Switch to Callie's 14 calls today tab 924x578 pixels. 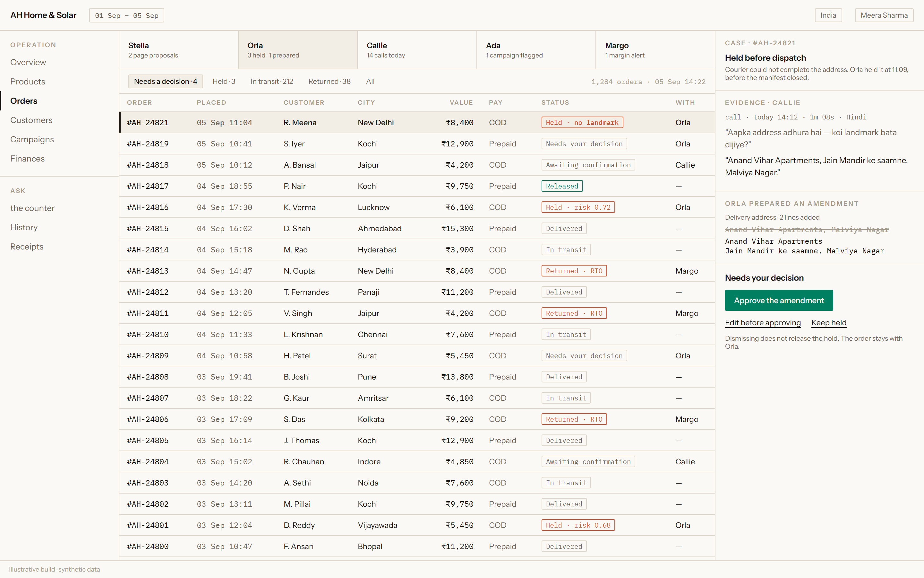point(417,50)
